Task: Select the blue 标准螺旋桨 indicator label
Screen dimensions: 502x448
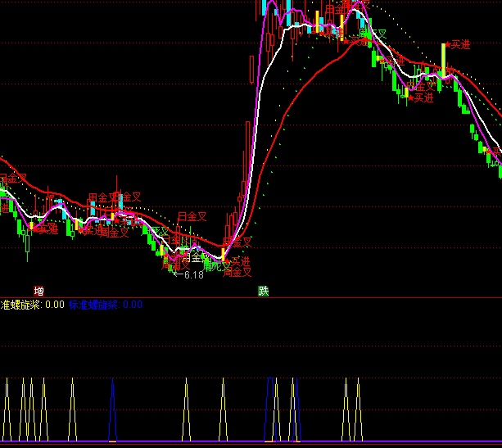Action: click(94, 305)
